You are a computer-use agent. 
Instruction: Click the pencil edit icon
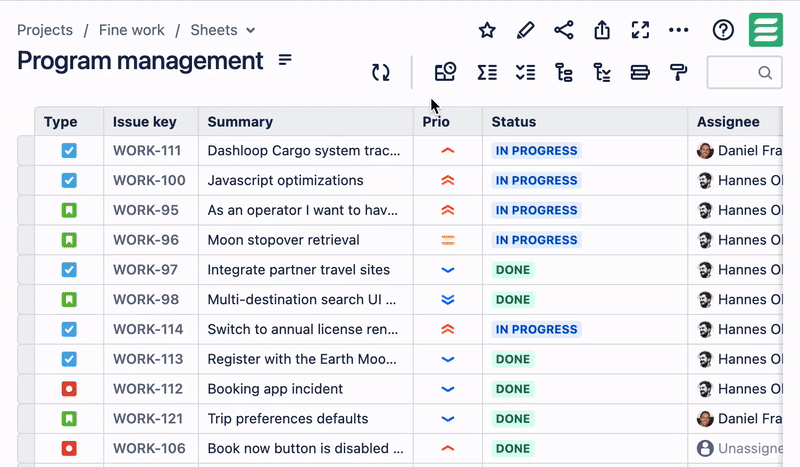pyautogui.click(x=525, y=30)
